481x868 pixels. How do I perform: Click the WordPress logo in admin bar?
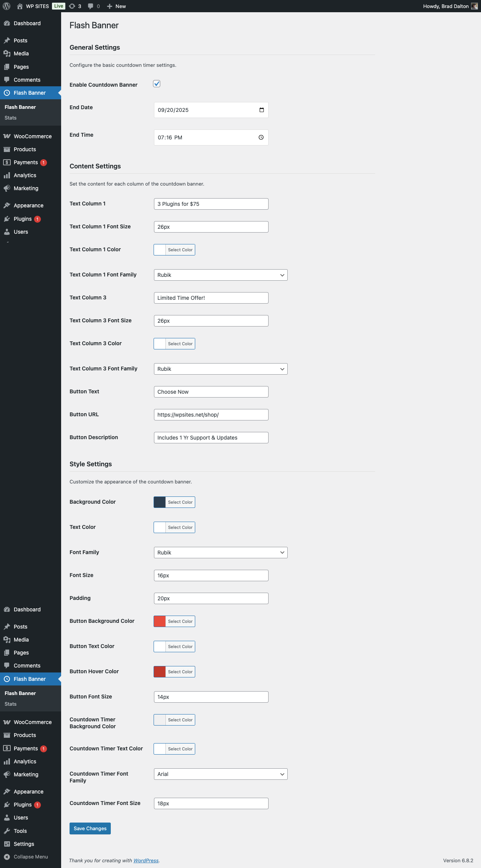tap(6, 6)
